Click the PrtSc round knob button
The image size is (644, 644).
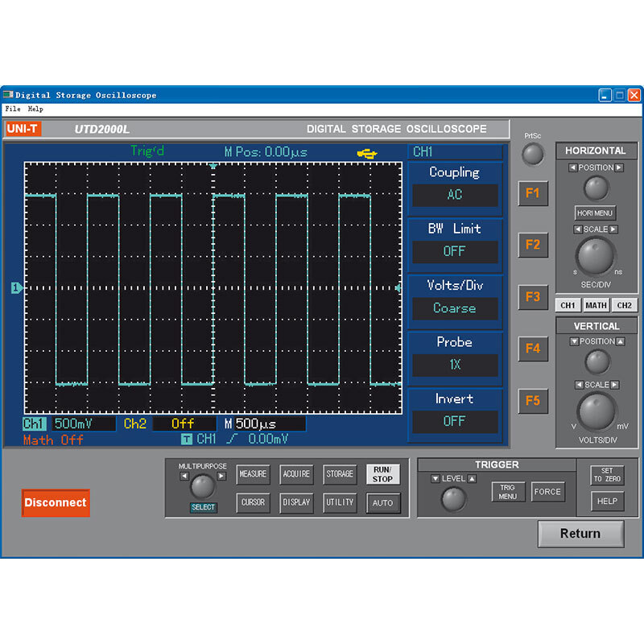(532, 155)
